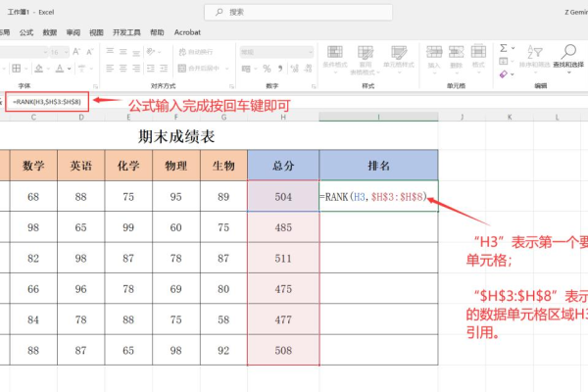Click the Decrease Font Size icon
This screenshot has height=392, width=588.
tap(89, 52)
